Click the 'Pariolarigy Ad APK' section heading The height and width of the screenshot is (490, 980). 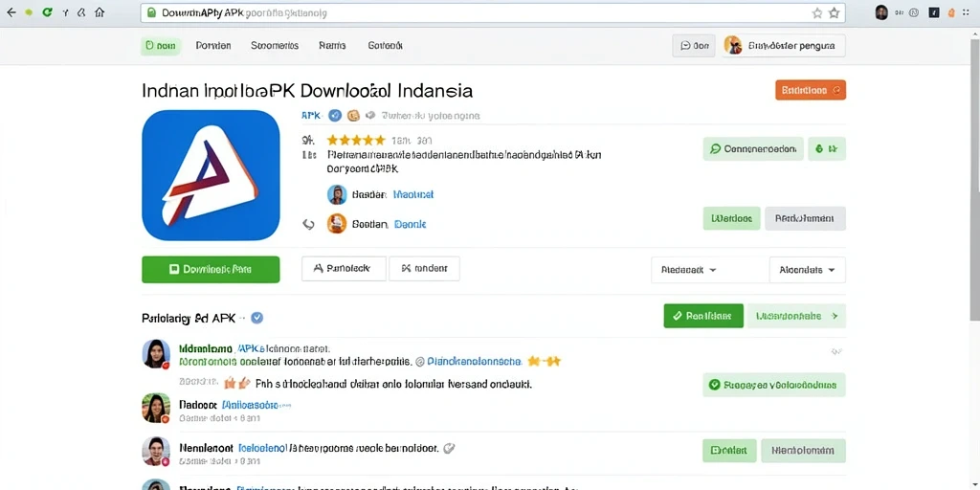[x=189, y=318]
